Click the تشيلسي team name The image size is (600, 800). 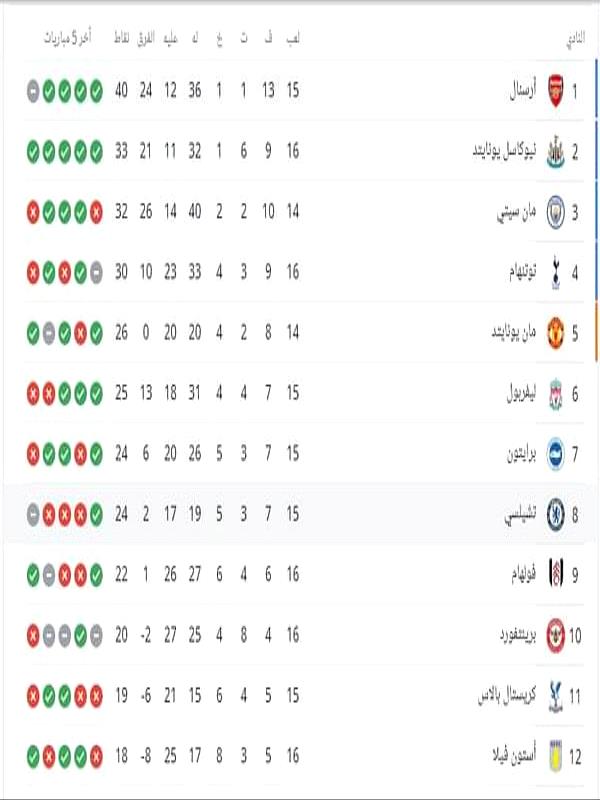click(520, 515)
